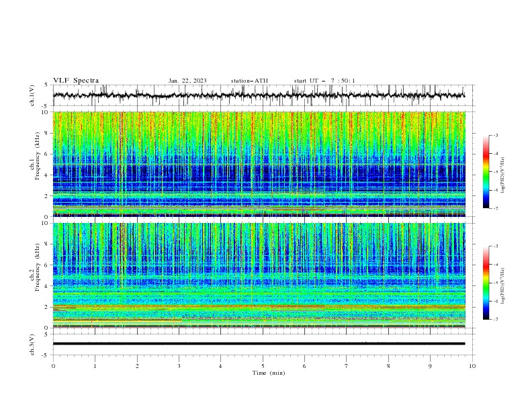Click inside the ch.2 spectrogram panel
The height and width of the screenshot is (411, 532).
(x=259, y=275)
